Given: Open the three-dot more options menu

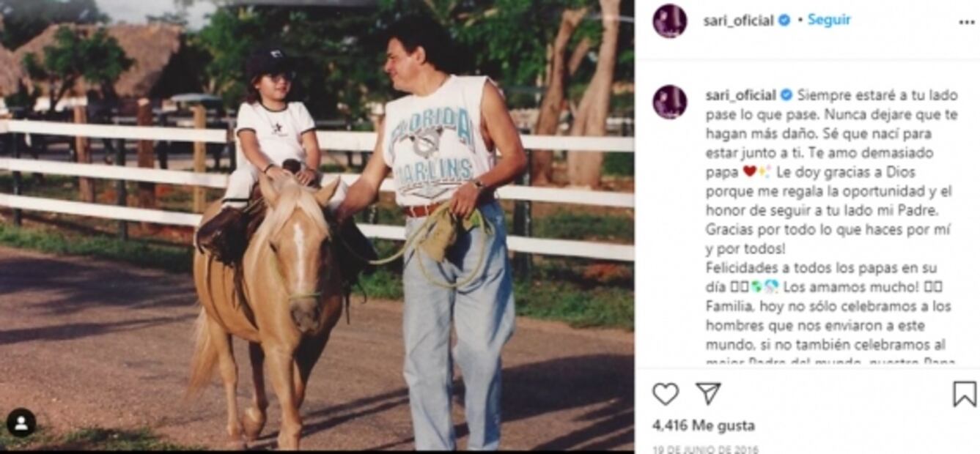Looking at the screenshot, I should (967, 22).
